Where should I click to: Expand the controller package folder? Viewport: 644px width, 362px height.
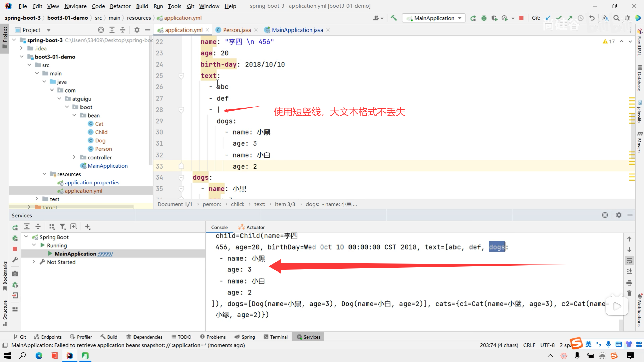74,157
